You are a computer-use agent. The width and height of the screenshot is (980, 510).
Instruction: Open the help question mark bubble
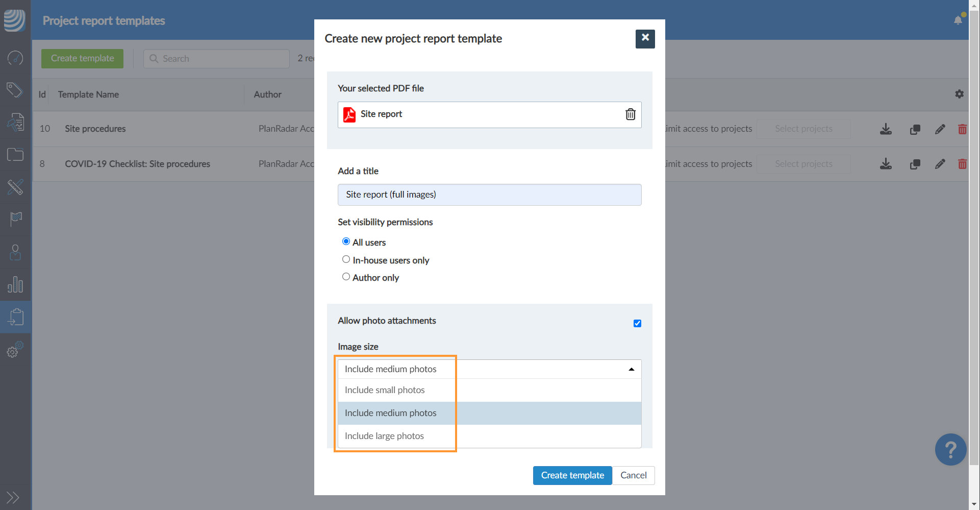click(950, 450)
